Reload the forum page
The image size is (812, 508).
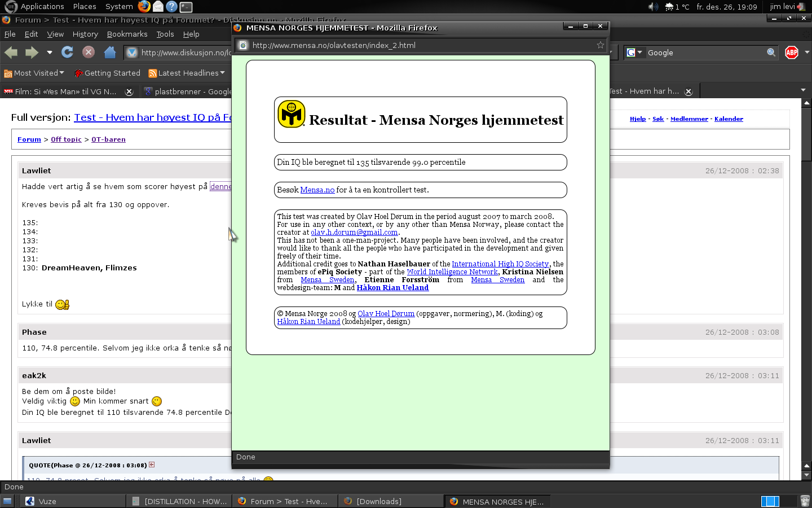67,52
